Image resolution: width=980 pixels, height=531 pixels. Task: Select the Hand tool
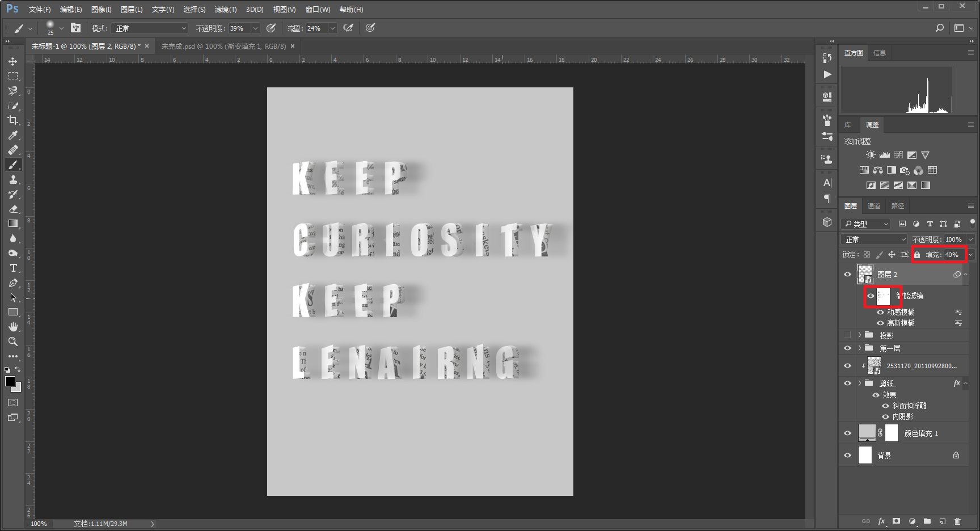point(12,327)
